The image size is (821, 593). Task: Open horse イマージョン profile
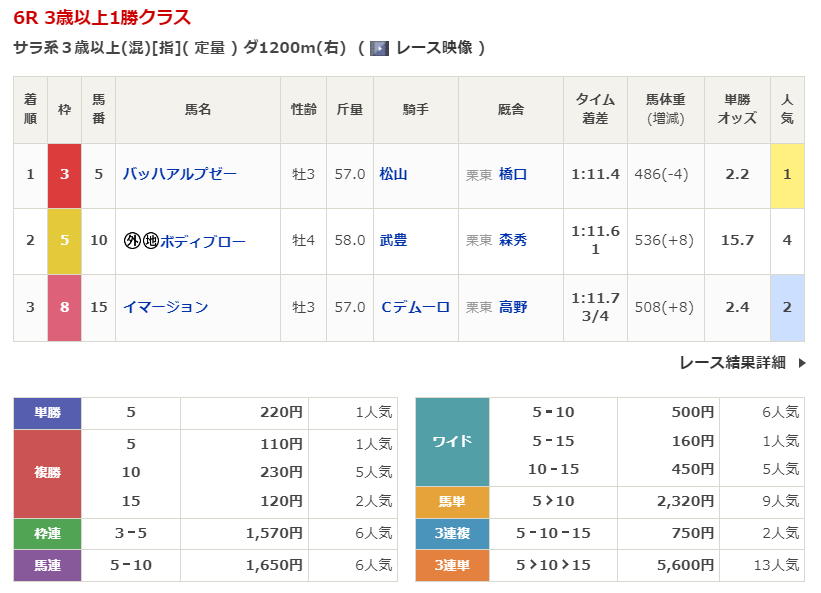pyautogui.click(x=165, y=307)
